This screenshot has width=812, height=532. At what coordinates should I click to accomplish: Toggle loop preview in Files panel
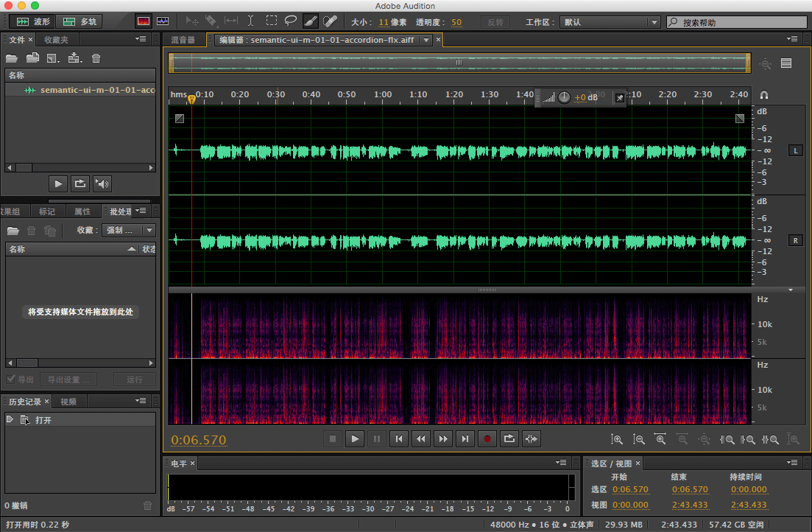pos(80,183)
